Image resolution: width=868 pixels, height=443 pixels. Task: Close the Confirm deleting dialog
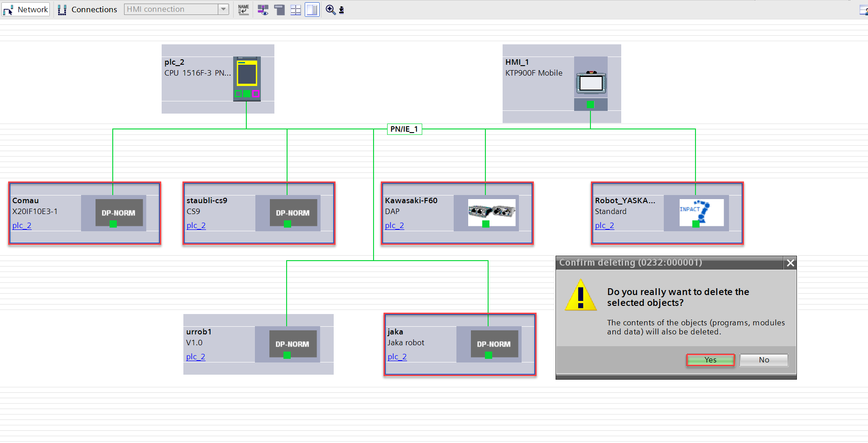click(790, 263)
